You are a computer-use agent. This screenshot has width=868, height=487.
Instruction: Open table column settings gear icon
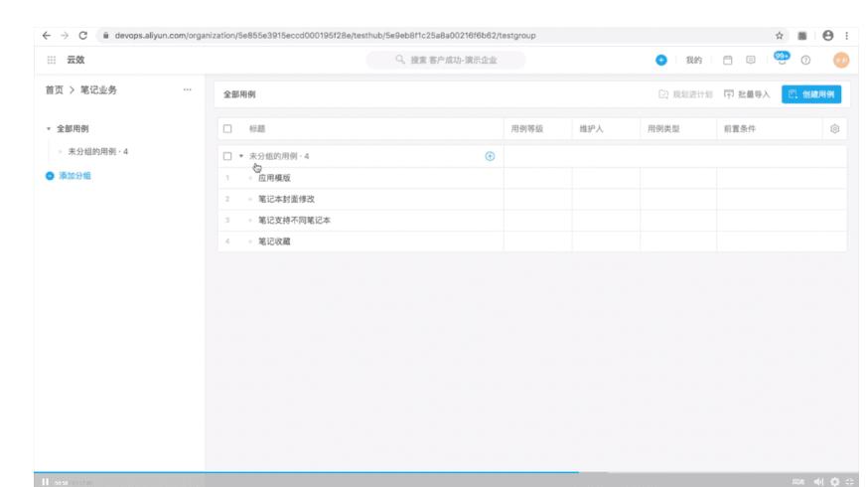(835, 128)
